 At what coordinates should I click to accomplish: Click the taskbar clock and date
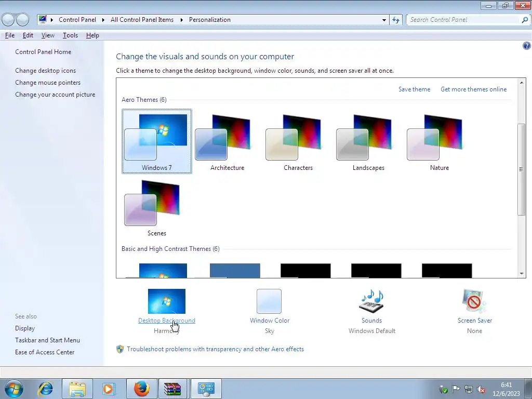(x=506, y=389)
